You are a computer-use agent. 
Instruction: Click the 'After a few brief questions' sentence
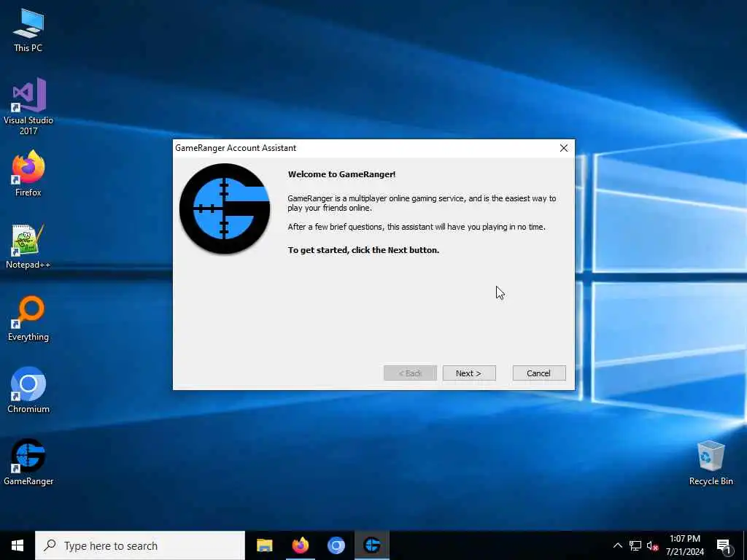[417, 227]
